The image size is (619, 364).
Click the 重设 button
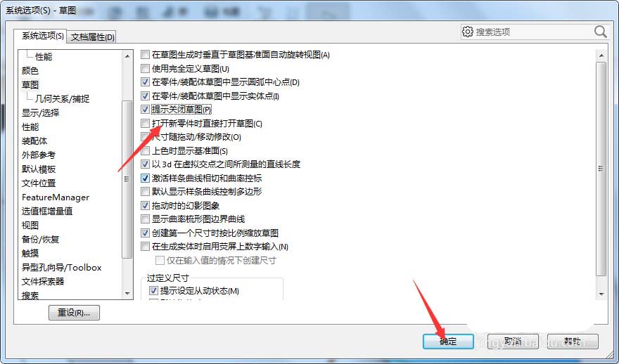[x=74, y=313]
